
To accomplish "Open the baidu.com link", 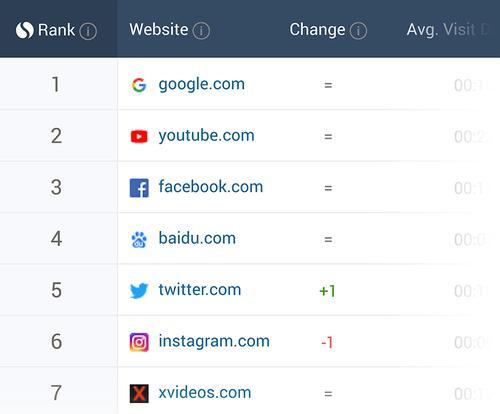I will [x=197, y=238].
